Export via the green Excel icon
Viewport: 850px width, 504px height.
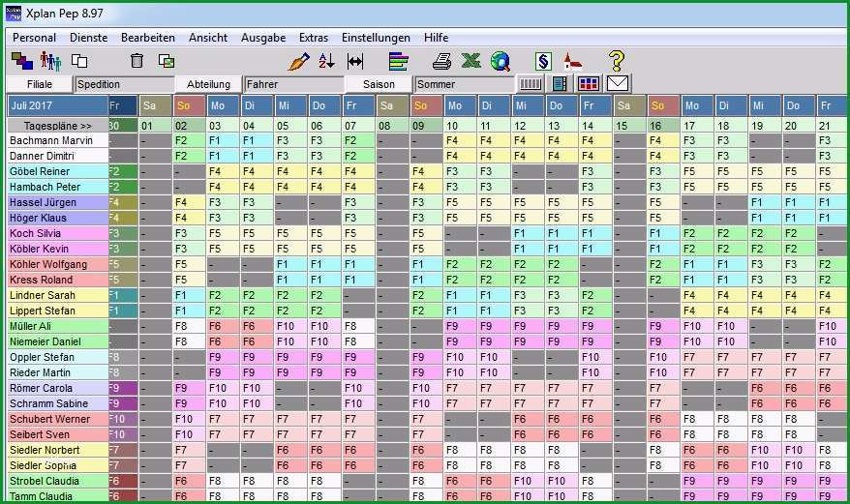coord(471,61)
